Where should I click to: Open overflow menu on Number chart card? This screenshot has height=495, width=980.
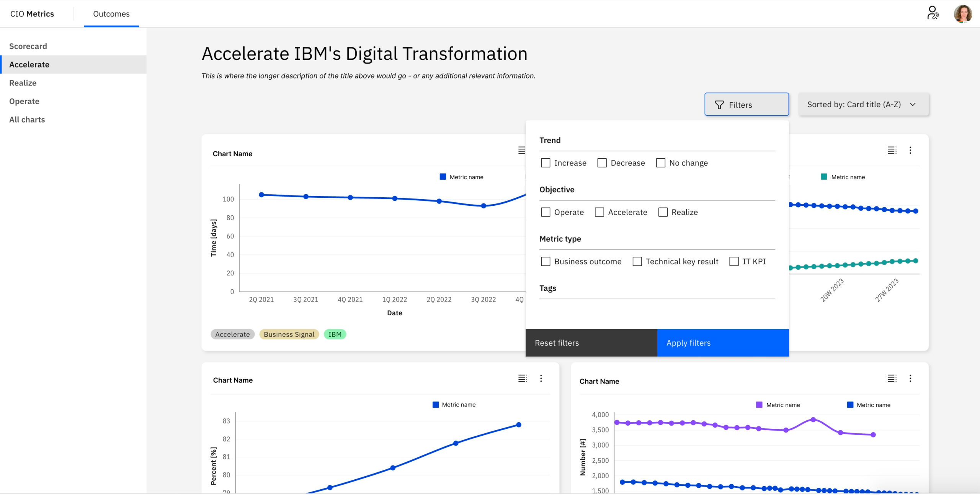910,379
